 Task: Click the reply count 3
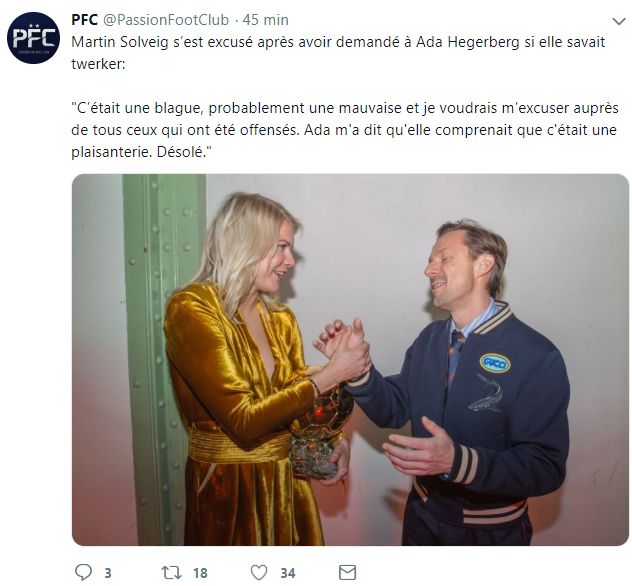click(108, 573)
